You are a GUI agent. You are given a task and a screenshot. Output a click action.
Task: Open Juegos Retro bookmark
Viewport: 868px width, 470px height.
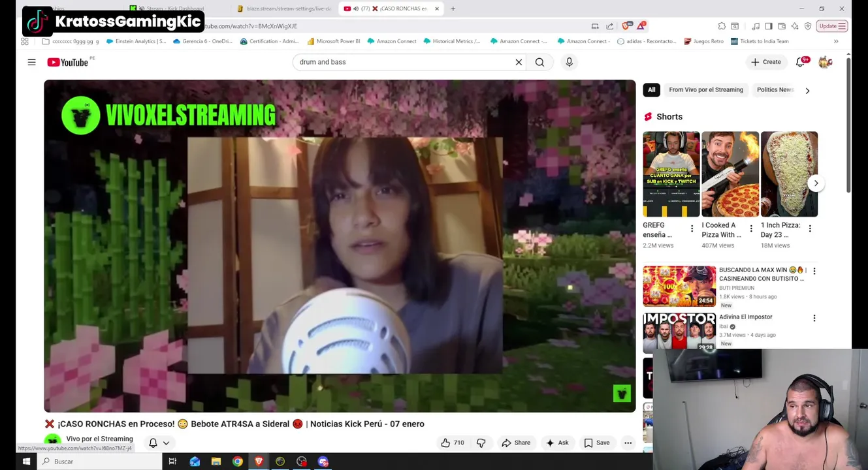coord(704,41)
